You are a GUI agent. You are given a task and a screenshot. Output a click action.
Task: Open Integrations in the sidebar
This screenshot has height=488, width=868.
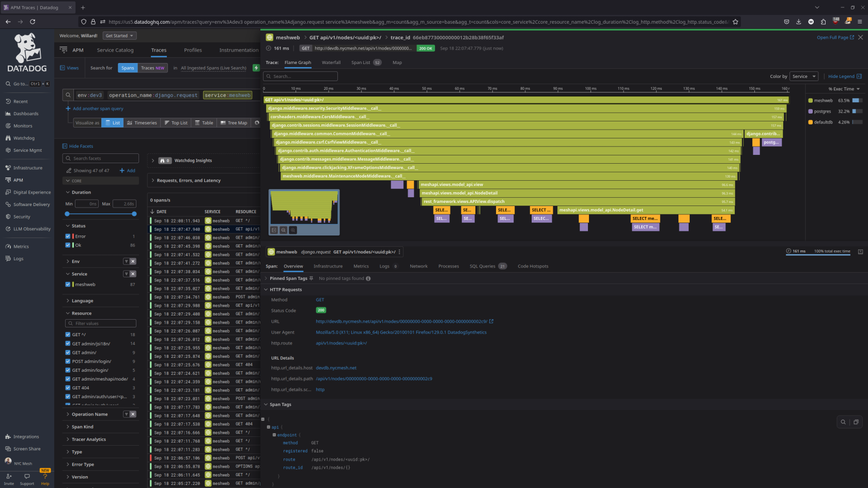pyautogui.click(x=22, y=437)
